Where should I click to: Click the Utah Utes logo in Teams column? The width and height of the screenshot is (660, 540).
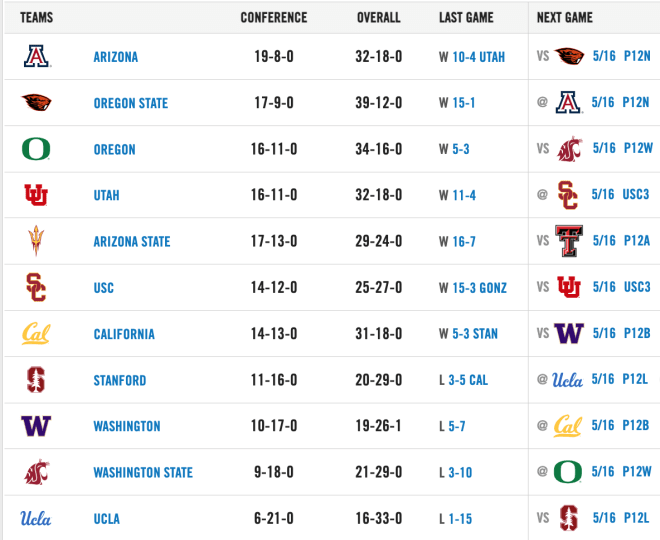pos(36,195)
